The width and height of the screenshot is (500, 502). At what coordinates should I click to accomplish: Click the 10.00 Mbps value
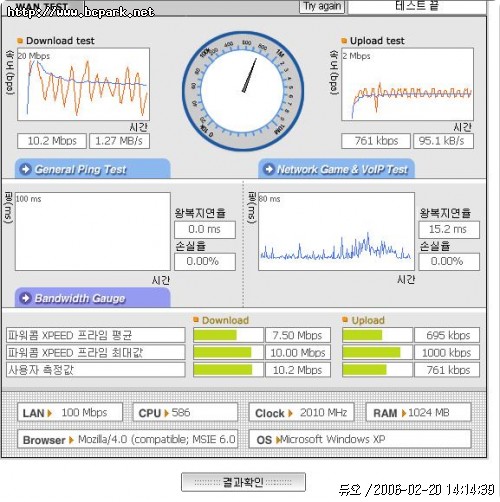(298, 352)
